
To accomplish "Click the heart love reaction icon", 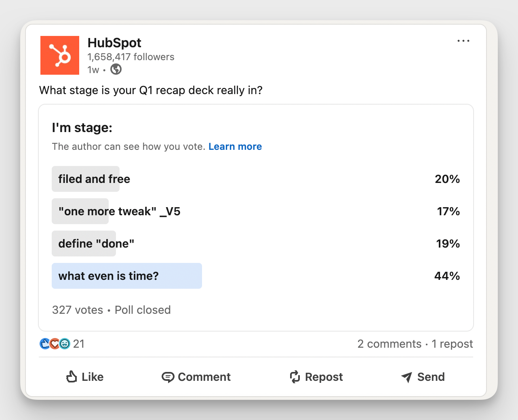I will click(x=55, y=344).
